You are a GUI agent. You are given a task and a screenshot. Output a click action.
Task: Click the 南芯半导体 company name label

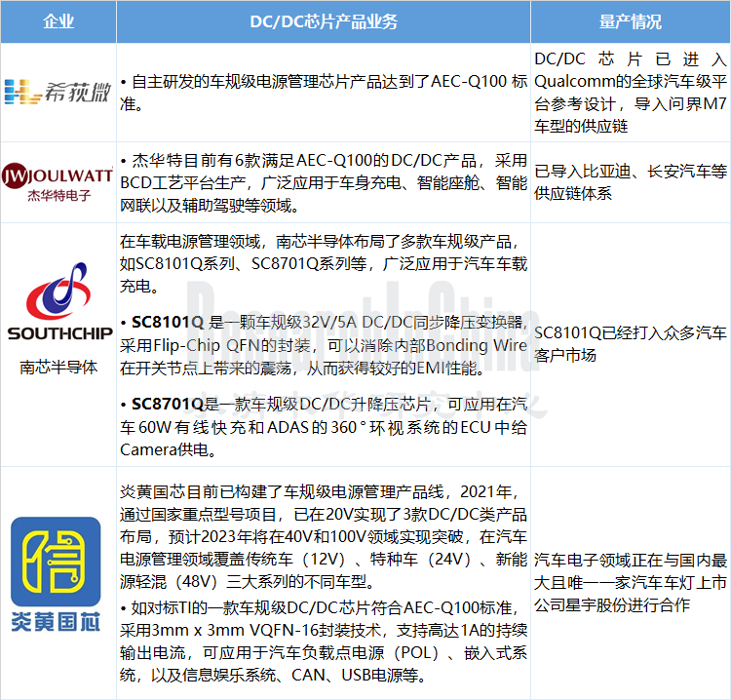pyautogui.click(x=58, y=368)
